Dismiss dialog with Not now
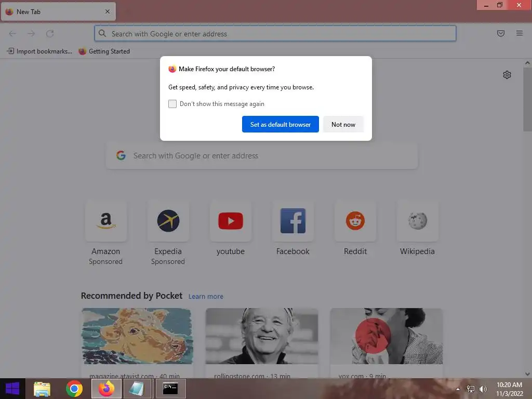 (x=343, y=124)
